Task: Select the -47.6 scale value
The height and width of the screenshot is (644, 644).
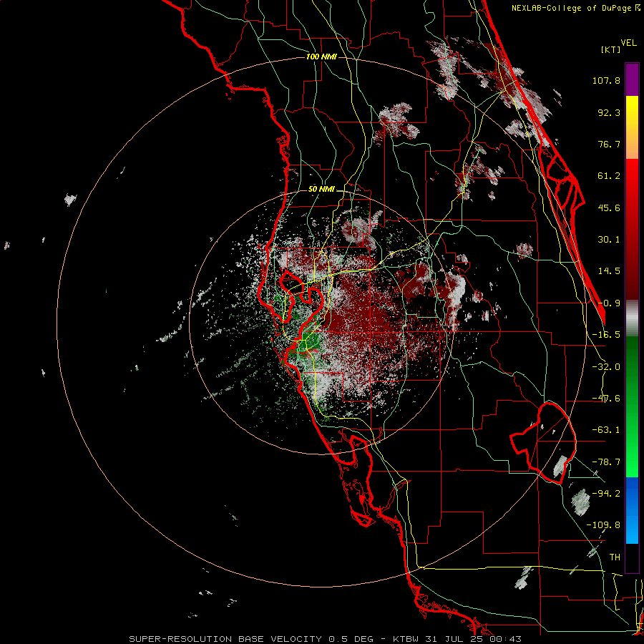Action: pos(606,399)
